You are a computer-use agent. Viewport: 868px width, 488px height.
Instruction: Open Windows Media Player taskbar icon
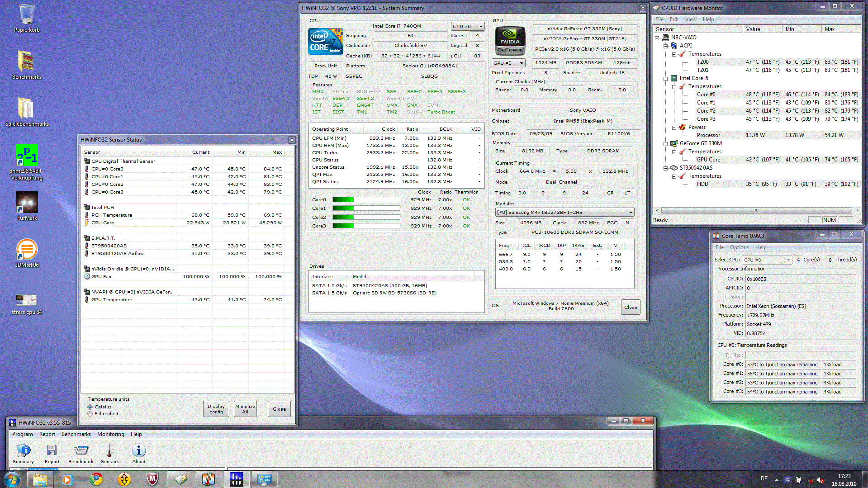[x=68, y=479]
